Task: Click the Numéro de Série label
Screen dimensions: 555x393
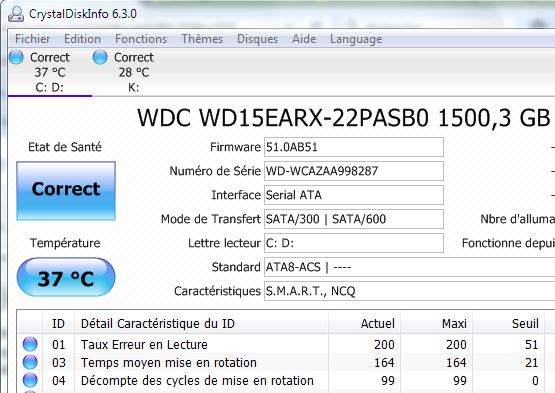Action: coord(215,171)
